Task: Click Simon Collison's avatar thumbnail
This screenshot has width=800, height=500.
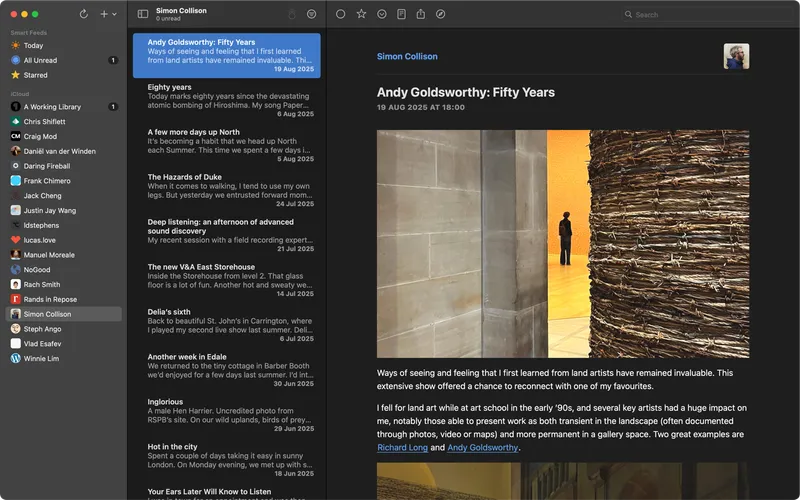Action: coord(736,57)
